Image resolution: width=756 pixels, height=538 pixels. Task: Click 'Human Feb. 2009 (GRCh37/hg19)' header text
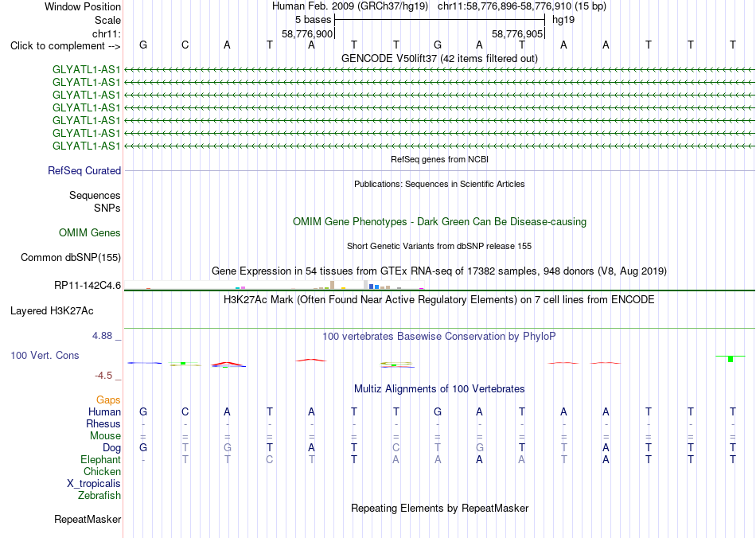point(352,6)
